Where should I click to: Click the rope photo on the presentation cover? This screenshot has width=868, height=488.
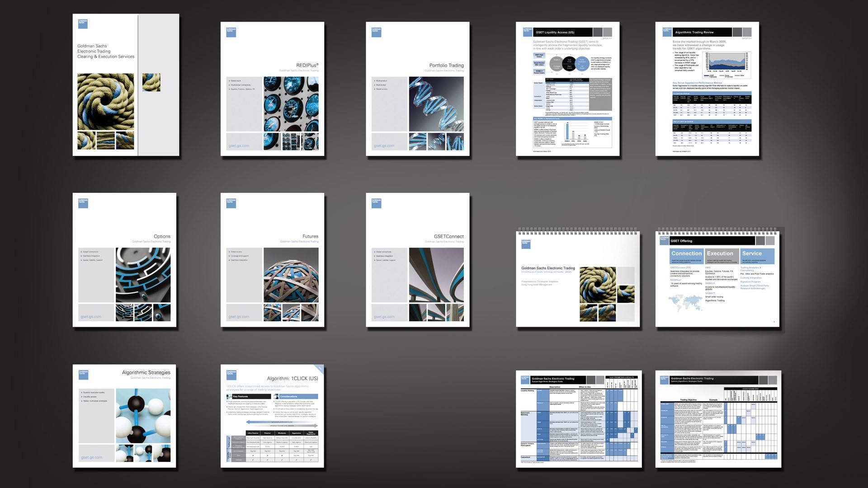(598, 285)
